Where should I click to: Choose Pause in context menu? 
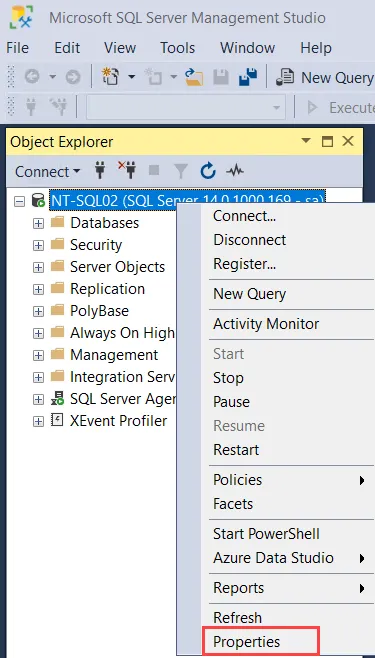(231, 402)
